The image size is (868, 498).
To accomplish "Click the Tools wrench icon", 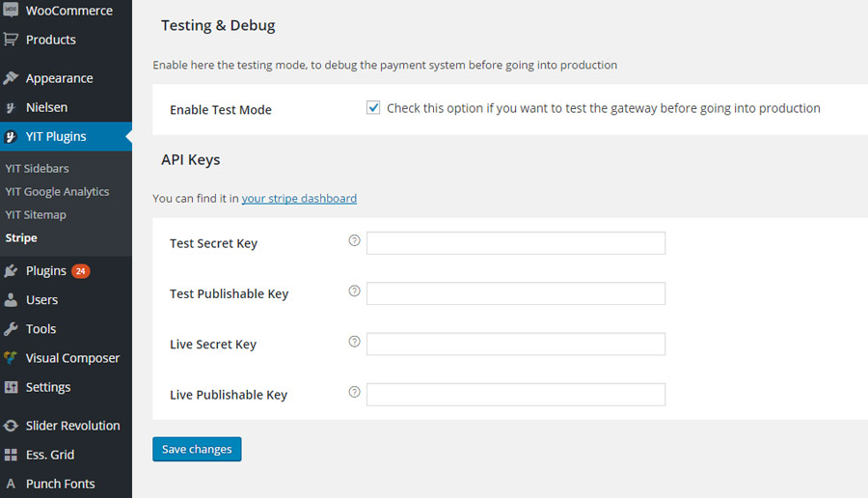I will coord(11,329).
